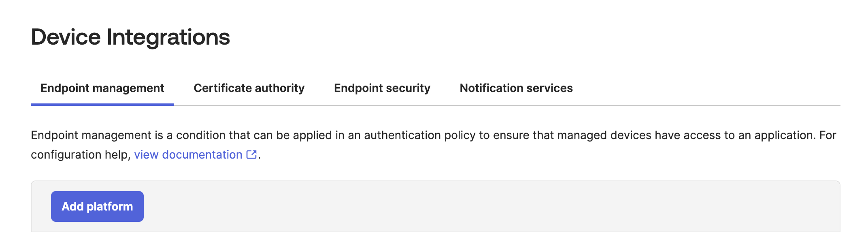Open the Endpoint security tab
Viewport: 868px width, 232px height.
[x=382, y=88]
